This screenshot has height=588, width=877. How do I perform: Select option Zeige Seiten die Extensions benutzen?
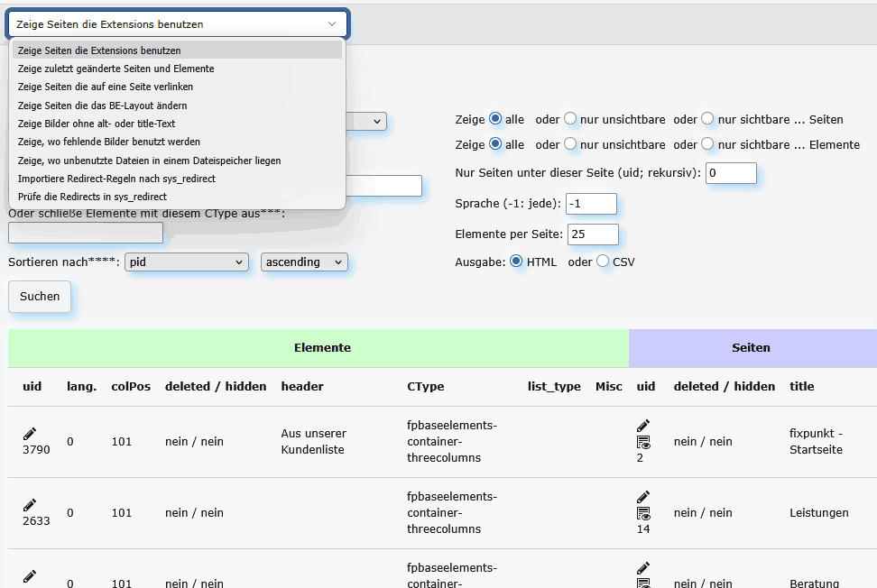coord(177,51)
